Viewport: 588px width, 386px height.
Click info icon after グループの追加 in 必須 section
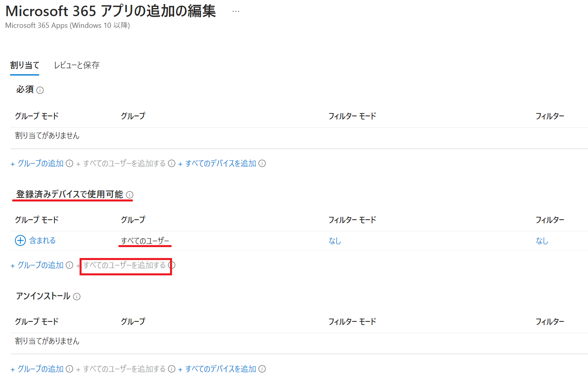[69, 164]
